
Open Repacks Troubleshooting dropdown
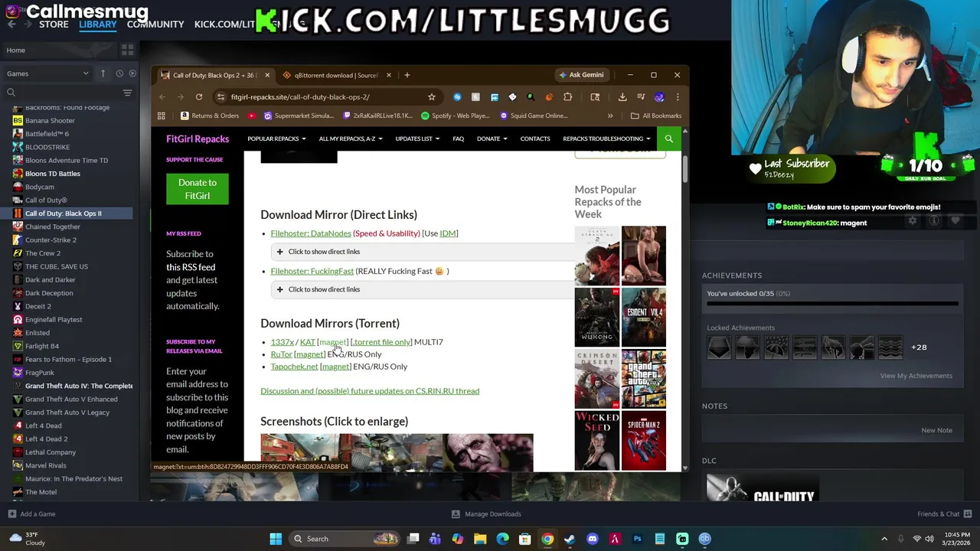[x=606, y=139]
